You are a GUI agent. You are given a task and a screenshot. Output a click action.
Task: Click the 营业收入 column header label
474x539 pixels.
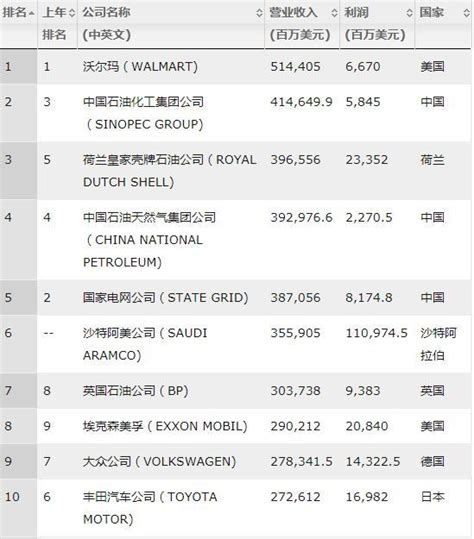293,12
